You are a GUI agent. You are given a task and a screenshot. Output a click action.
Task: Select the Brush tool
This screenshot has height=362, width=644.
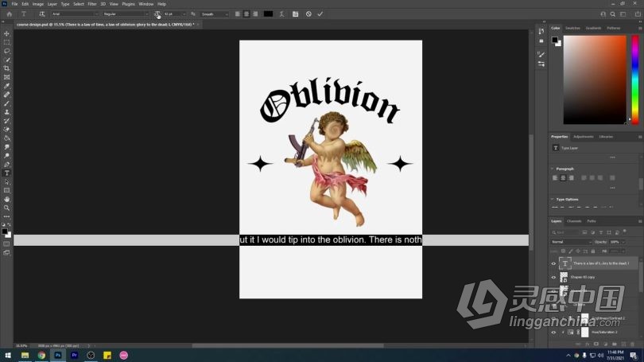[6, 103]
